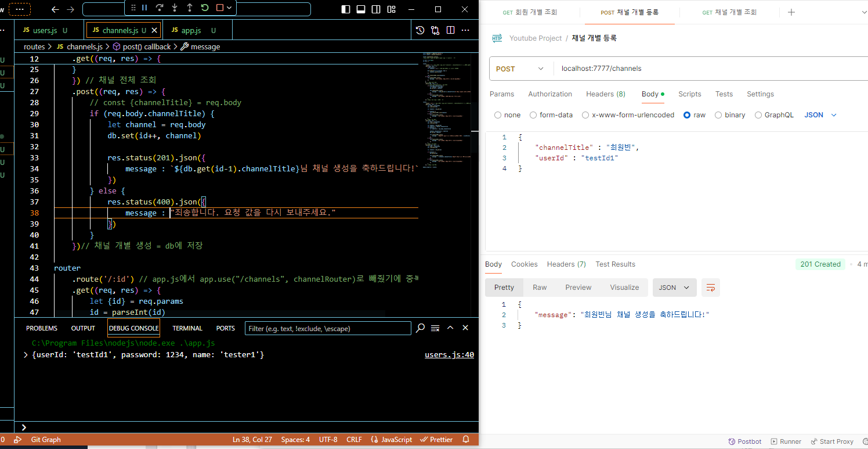Open the response JSON format dropdown
Screen dimensions: 868x449
pyautogui.click(x=675, y=288)
